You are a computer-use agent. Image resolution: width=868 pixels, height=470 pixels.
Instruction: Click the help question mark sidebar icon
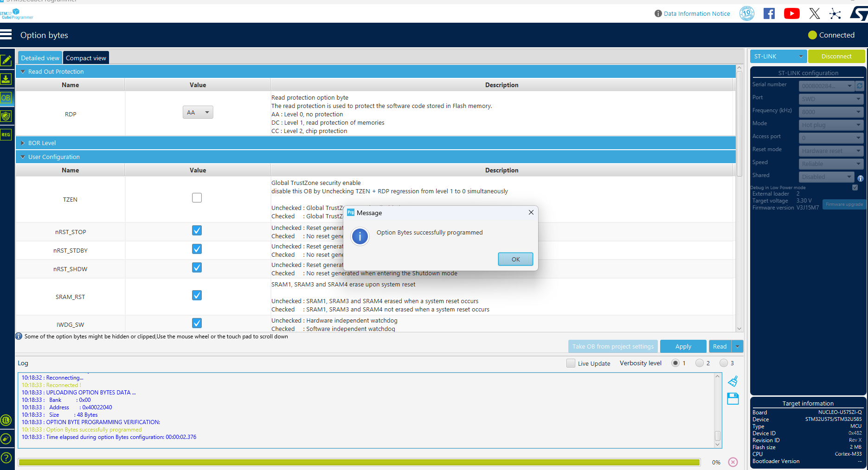pyautogui.click(x=6, y=457)
